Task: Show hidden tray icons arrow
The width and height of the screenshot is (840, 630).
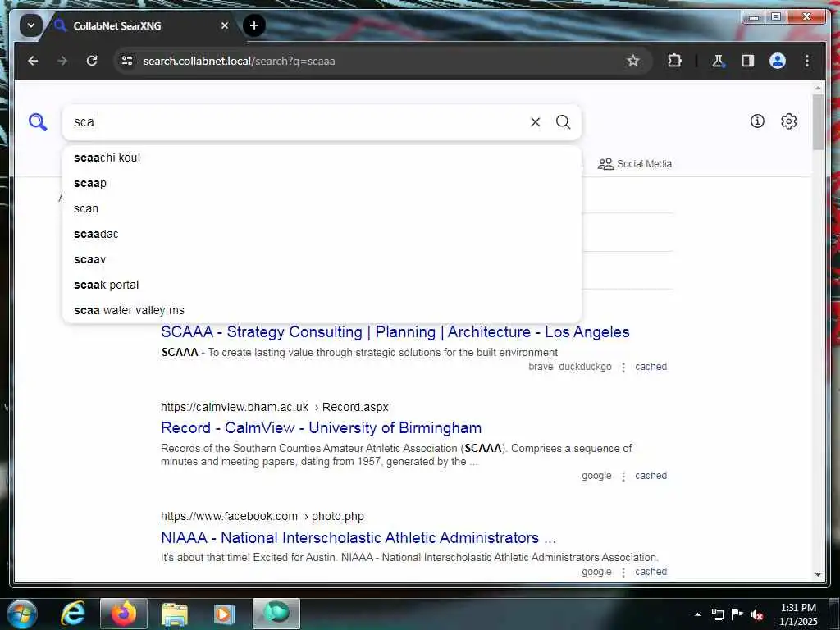Action: pos(697,614)
